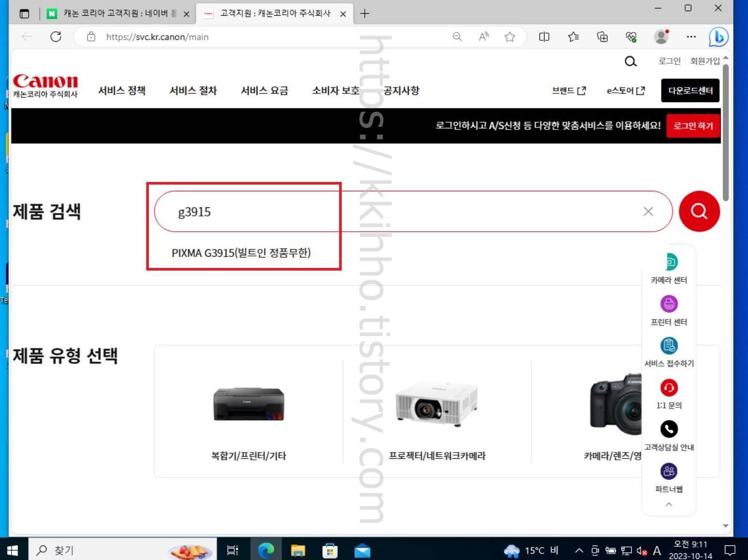Open the muted volume tray icon
The width and height of the screenshot is (748, 560).
pos(642,550)
